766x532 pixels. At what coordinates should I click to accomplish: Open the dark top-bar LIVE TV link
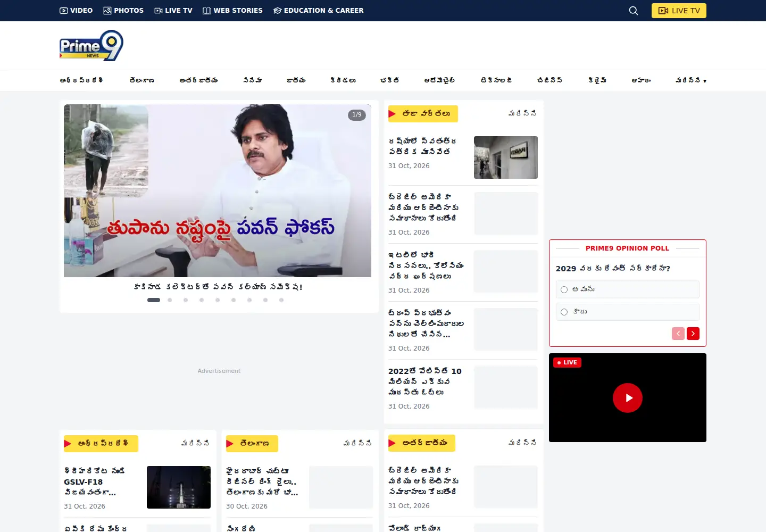click(x=173, y=11)
